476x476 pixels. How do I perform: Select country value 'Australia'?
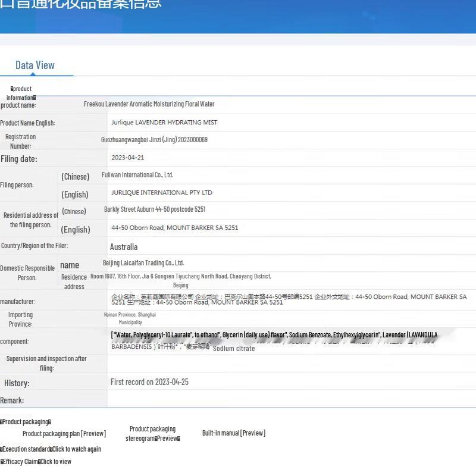click(124, 247)
